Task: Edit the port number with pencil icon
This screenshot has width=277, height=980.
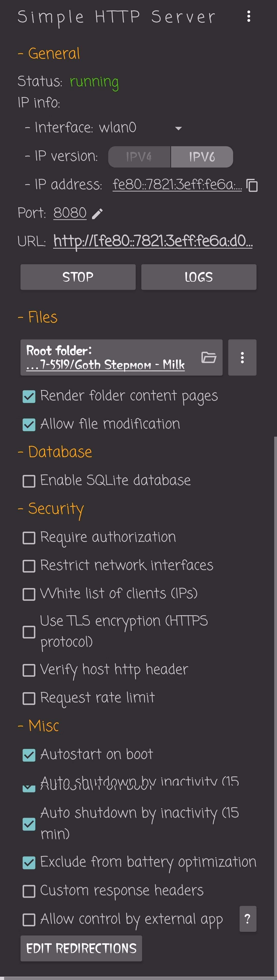Action: click(x=97, y=214)
